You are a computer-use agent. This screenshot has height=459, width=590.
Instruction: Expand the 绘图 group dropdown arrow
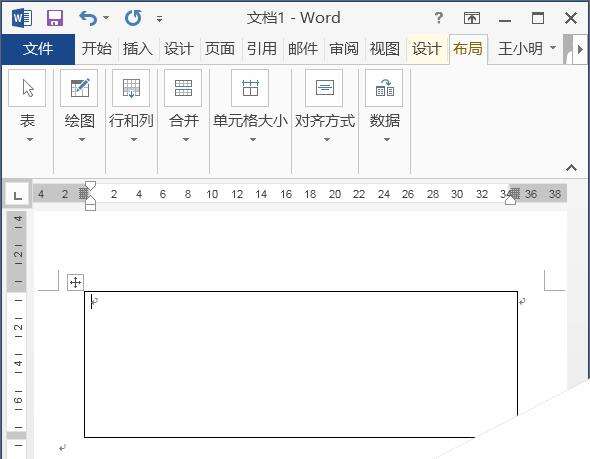(82, 140)
